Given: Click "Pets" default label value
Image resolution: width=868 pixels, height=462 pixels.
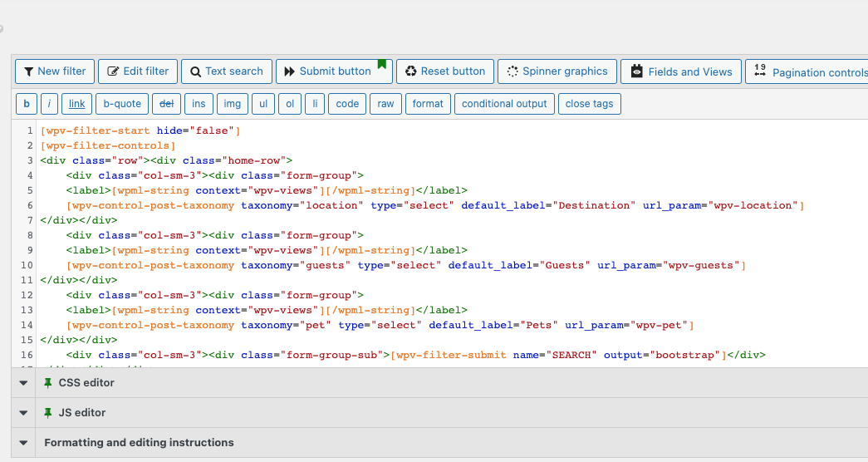Looking at the screenshot, I should [538, 325].
